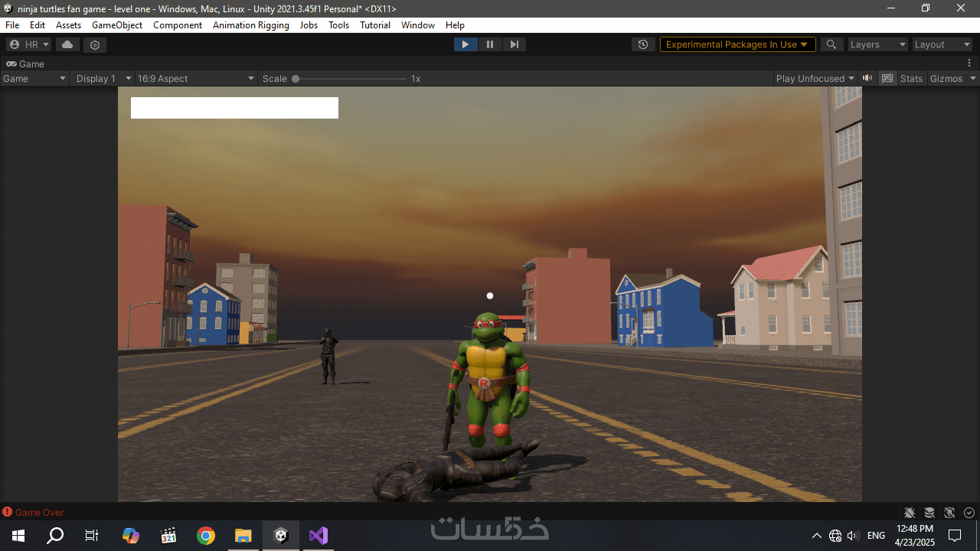Image resolution: width=980 pixels, height=551 pixels.
Task: Open the Windows Start menu
Action: [18, 536]
